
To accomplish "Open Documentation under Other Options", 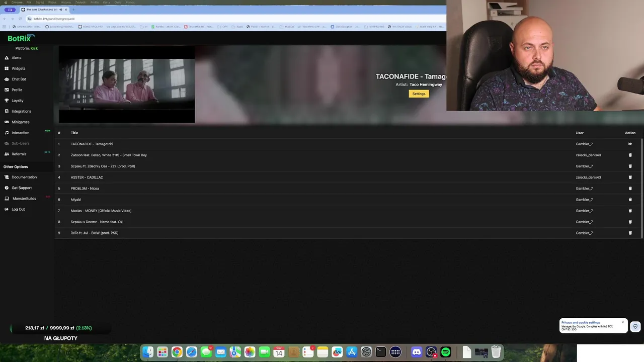I will pos(24,177).
